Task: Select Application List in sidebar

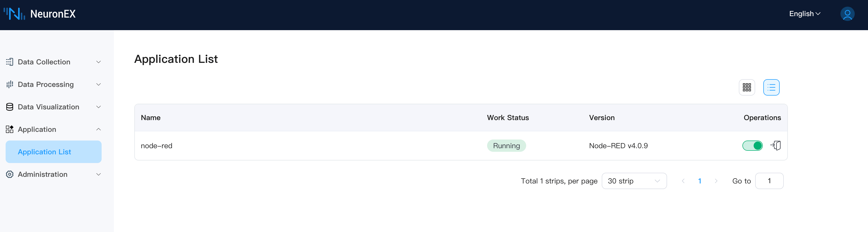Action: pos(44,152)
